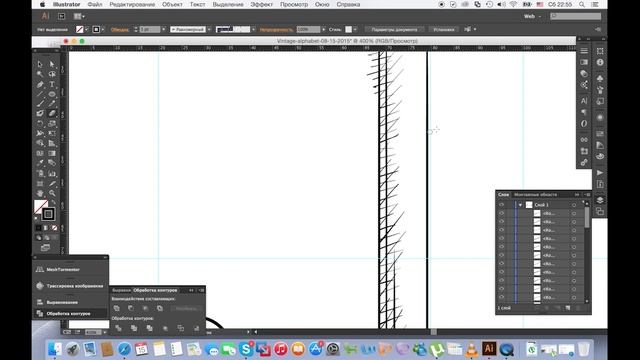
Task: Open the Layers panel icon in right dock
Action: pos(600,200)
